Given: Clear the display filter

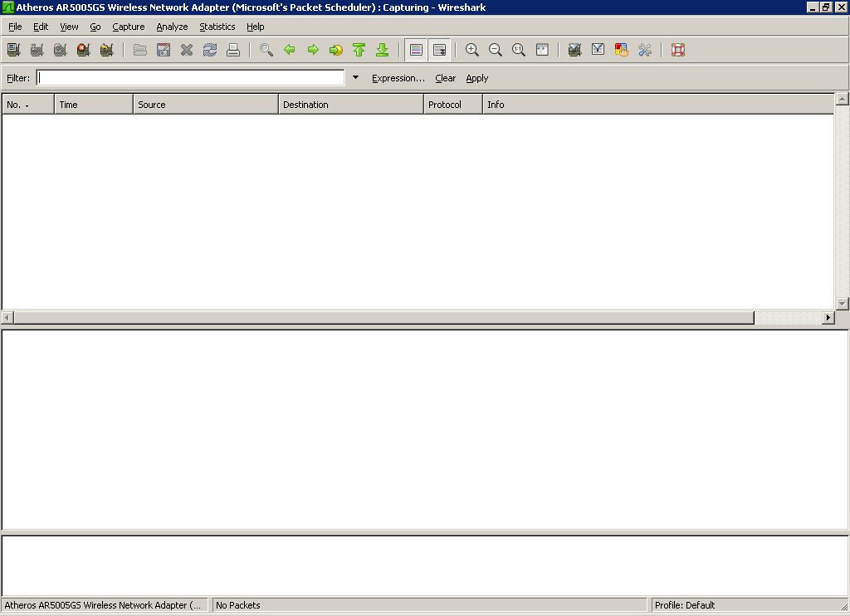Looking at the screenshot, I should click(x=446, y=78).
